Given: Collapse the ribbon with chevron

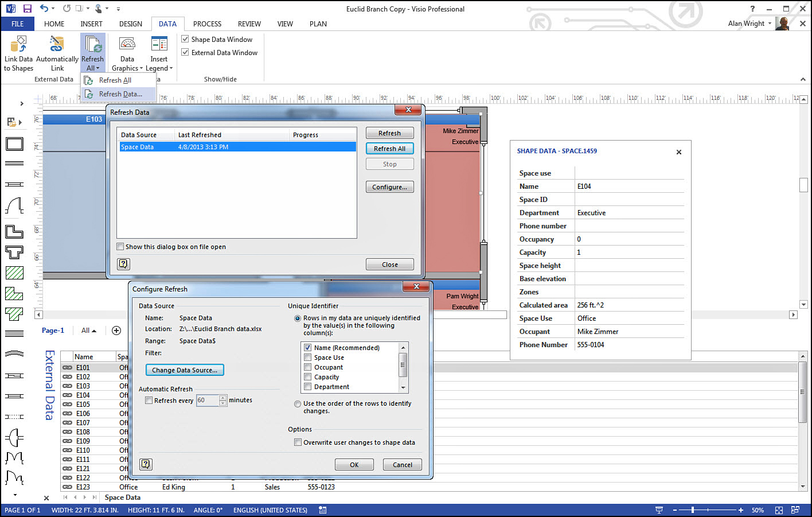Looking at the screenshot, I should [x=802, y=79].
